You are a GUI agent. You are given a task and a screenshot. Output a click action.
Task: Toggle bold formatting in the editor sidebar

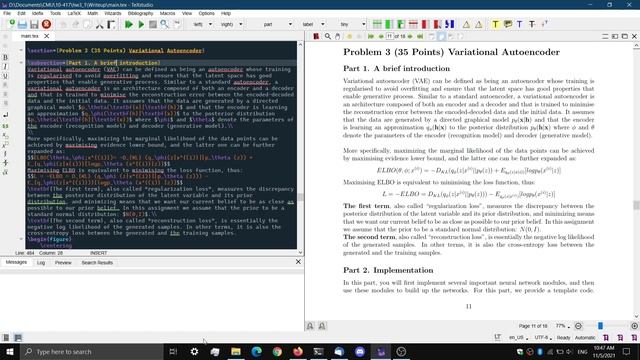click(x=5, y=57)
